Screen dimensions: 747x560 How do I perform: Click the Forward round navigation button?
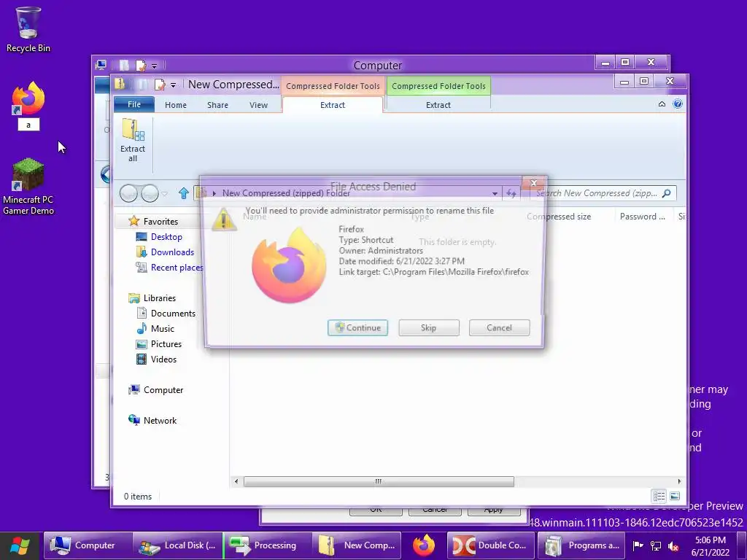(x=150, y=193)
